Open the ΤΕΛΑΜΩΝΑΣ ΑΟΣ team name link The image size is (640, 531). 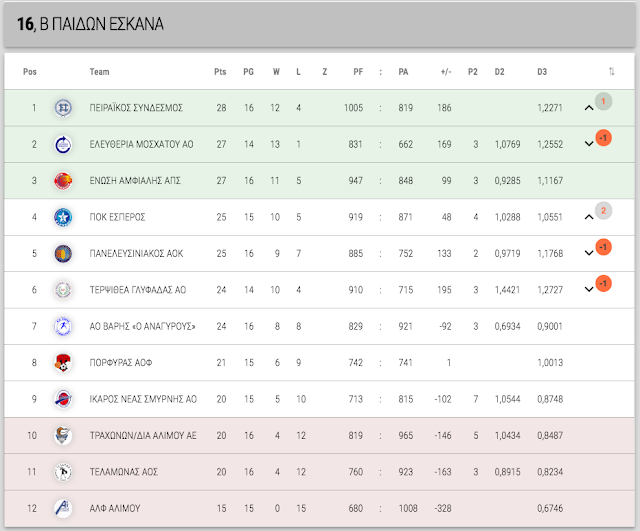tap(124, 472)
